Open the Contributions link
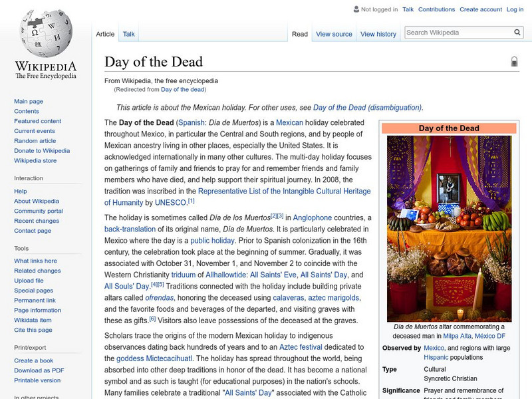The width and height of the screenshot is (532, 399). [436, 9]
